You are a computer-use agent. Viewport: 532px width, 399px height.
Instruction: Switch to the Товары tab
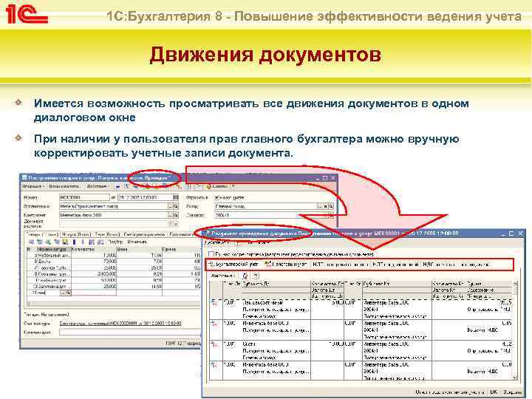(x=41, y=234)
